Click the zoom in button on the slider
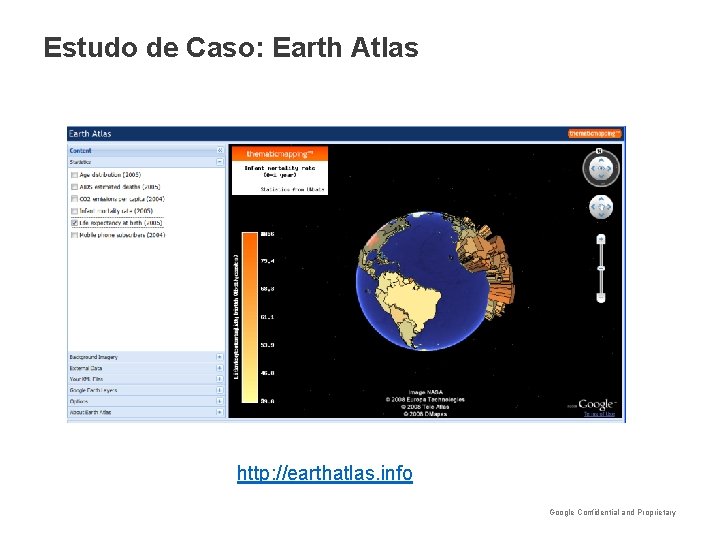This screenshot has width=720, height=540. (601, 239)
